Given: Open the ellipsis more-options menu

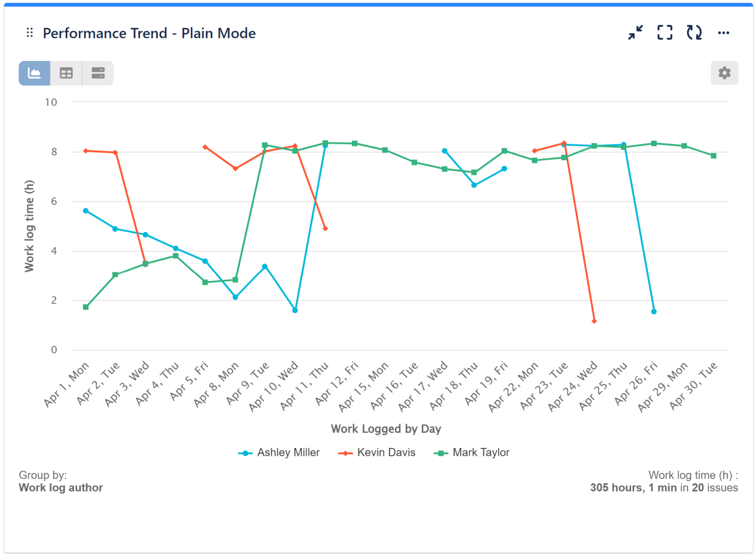Looking at the screenshot, I should coord(724,32).
